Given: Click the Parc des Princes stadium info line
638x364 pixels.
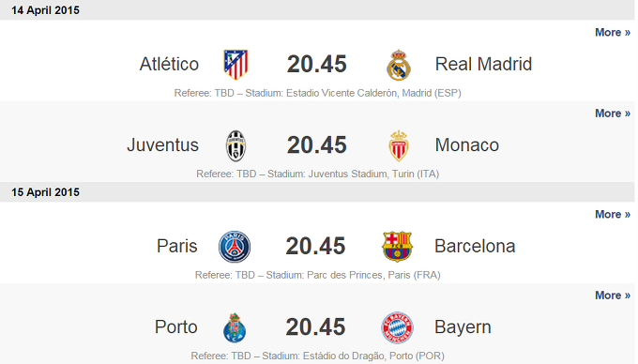Looking at the screenshot, I should [317, 275].
